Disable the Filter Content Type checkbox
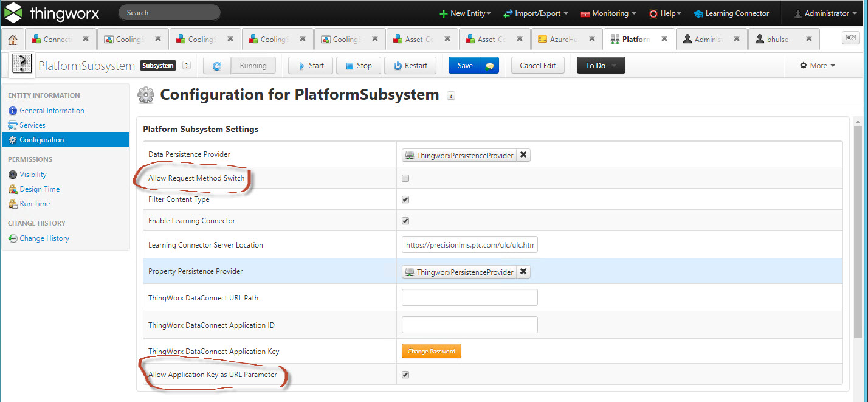This screenshot has width=868, height=402. pyautogui.click(x=405, y=199)
